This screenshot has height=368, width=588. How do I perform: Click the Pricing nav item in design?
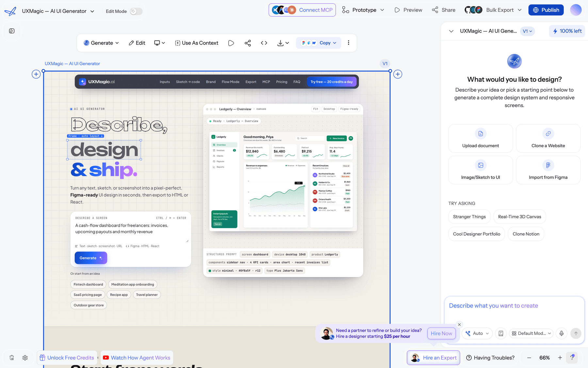[x=282, y=82]
